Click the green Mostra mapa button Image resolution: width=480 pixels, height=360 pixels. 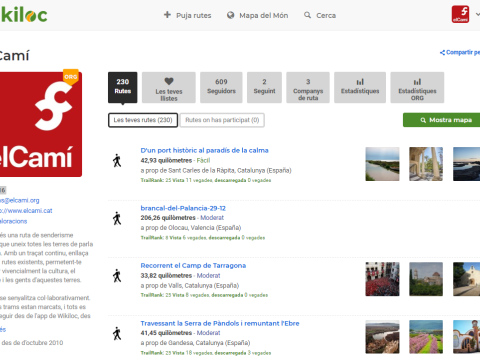click(x=442, y=120)
